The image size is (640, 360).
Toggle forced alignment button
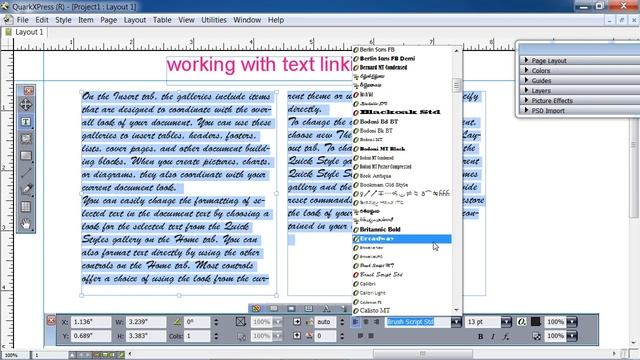[x=371, y=336]
